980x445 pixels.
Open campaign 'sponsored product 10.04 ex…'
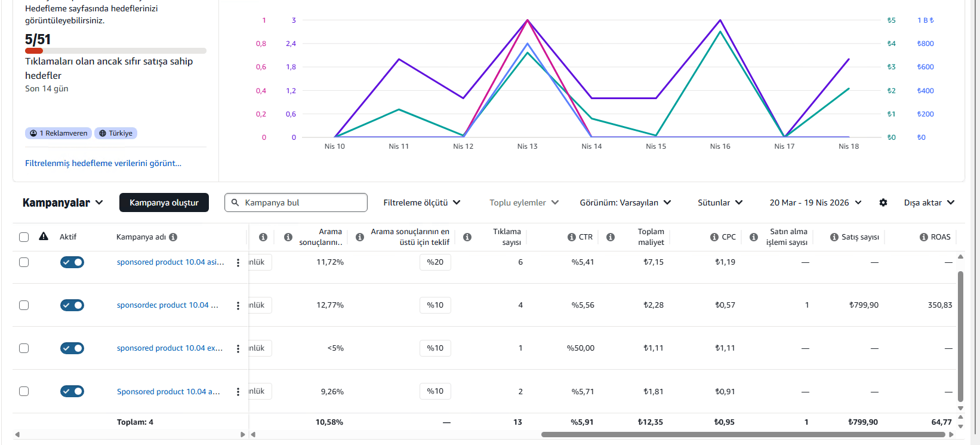170,348
